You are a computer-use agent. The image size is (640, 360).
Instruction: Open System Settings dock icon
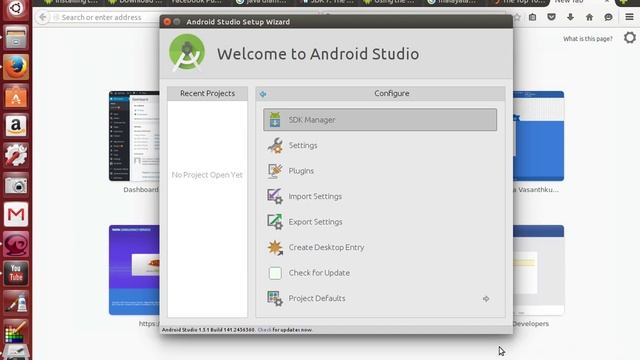point(16,155)
